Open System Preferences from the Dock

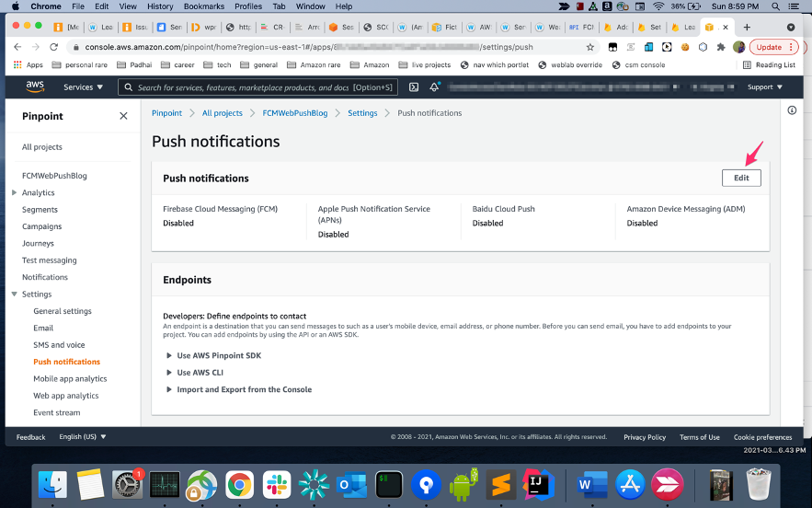pos(127,485)
